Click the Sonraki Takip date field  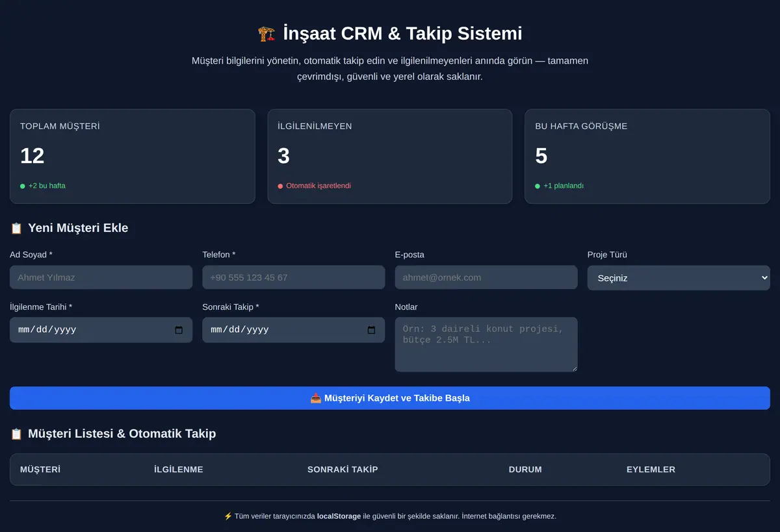click(294, 330)
